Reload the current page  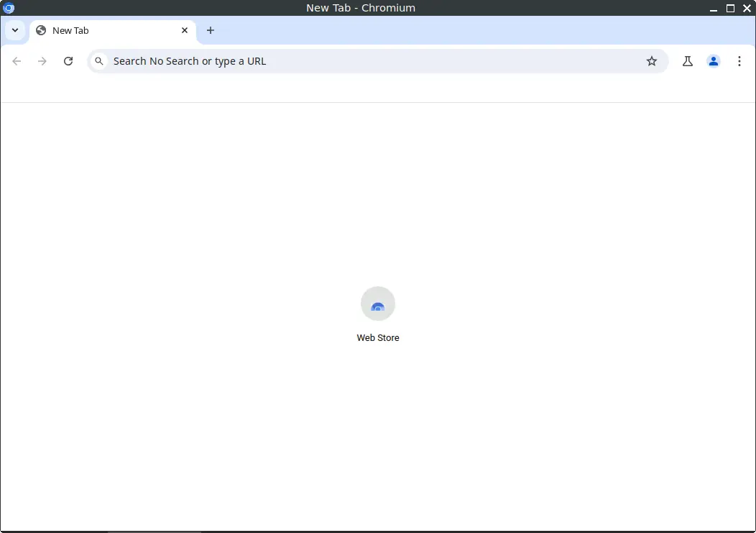pyautogui.click(x=68, y=61)
